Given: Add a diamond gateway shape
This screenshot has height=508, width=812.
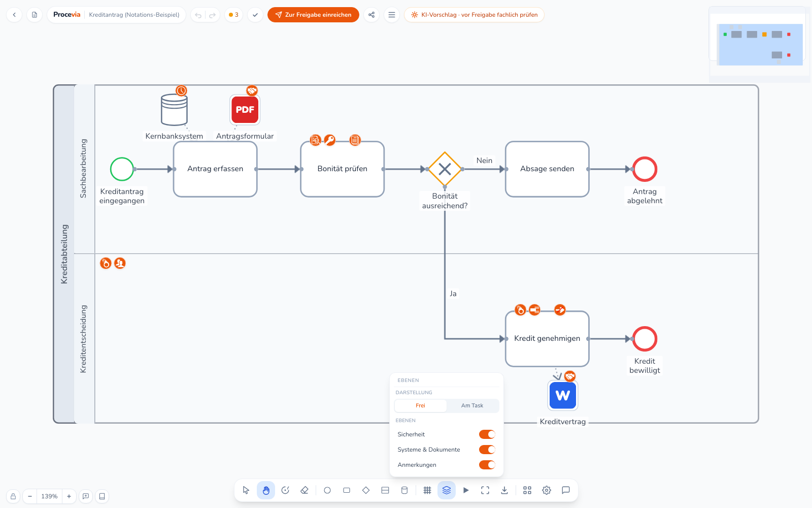Looking at the screenshot, I should [x=366, y=490].
